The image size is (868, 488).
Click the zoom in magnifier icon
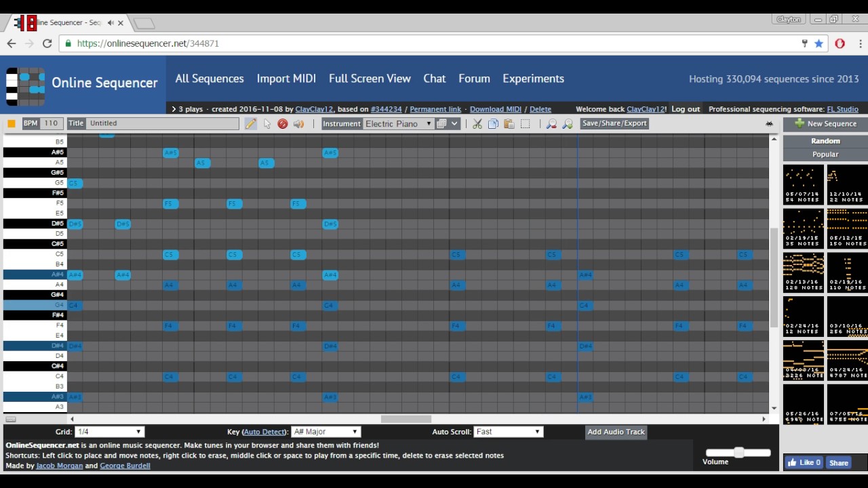pos(568,124)
